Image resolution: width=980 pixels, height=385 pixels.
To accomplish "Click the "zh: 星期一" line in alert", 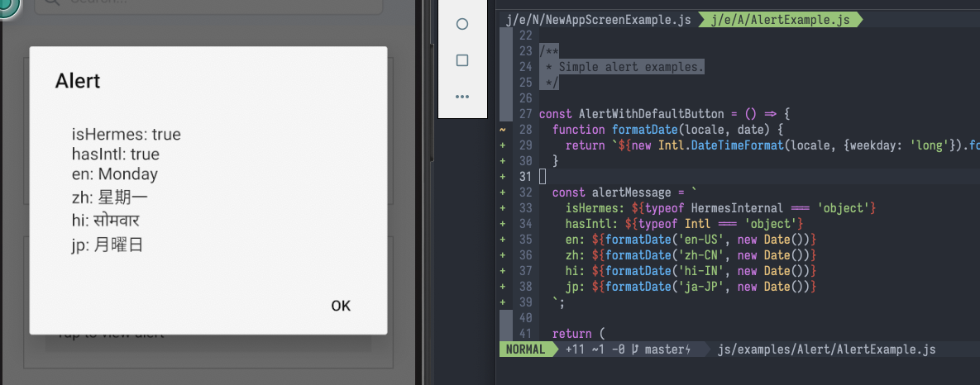I will [110, 198].
